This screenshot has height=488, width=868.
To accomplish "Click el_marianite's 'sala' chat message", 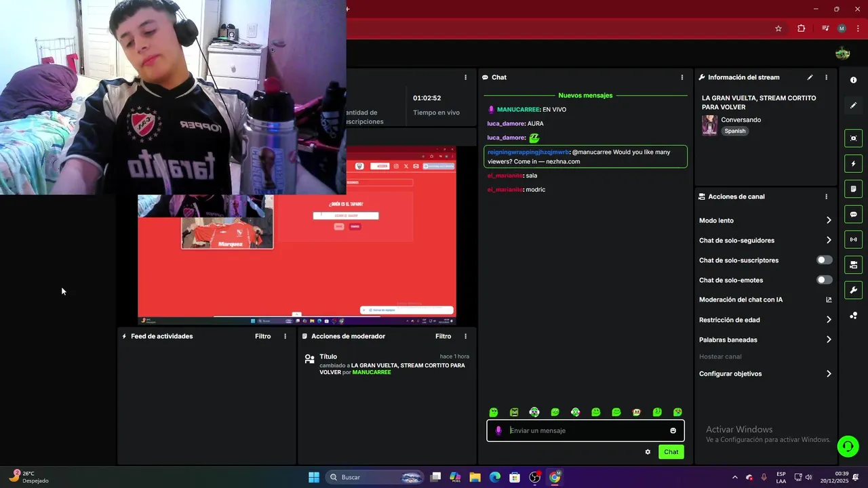I will tap(512, 176).
